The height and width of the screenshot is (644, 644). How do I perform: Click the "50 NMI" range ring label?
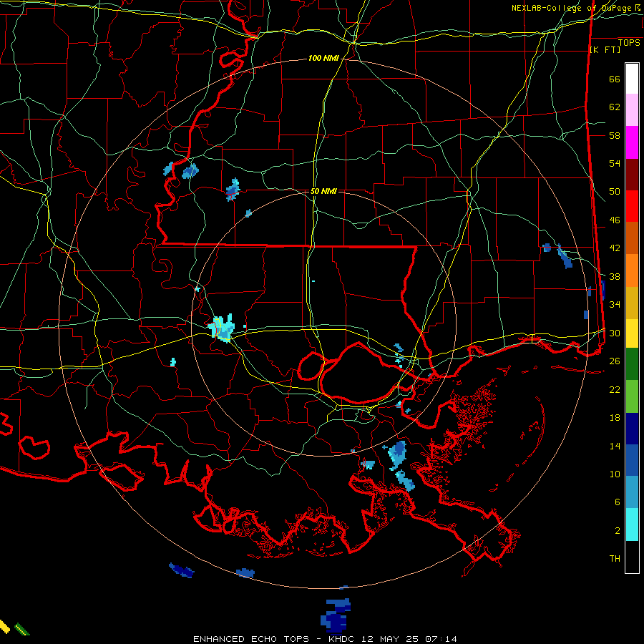click(323, 191)
